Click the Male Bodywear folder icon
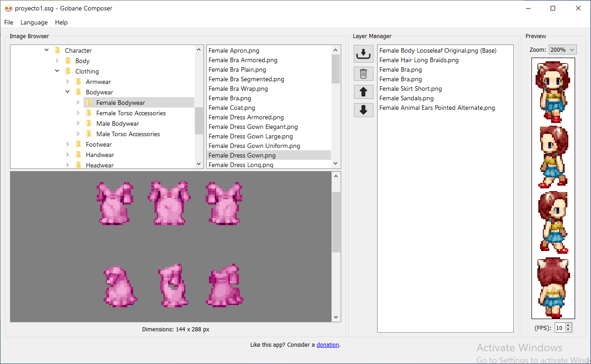Screen dimensions: 591x364 (x=89, y=123)
